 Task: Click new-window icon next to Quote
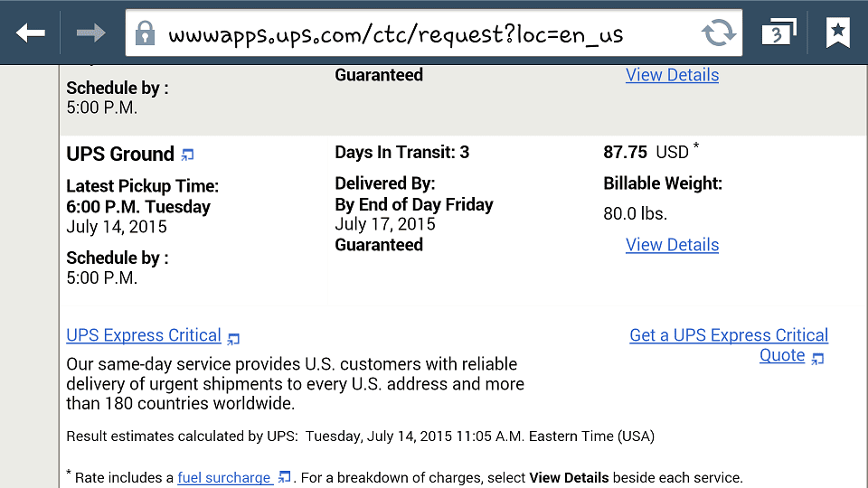coord(817,359)
